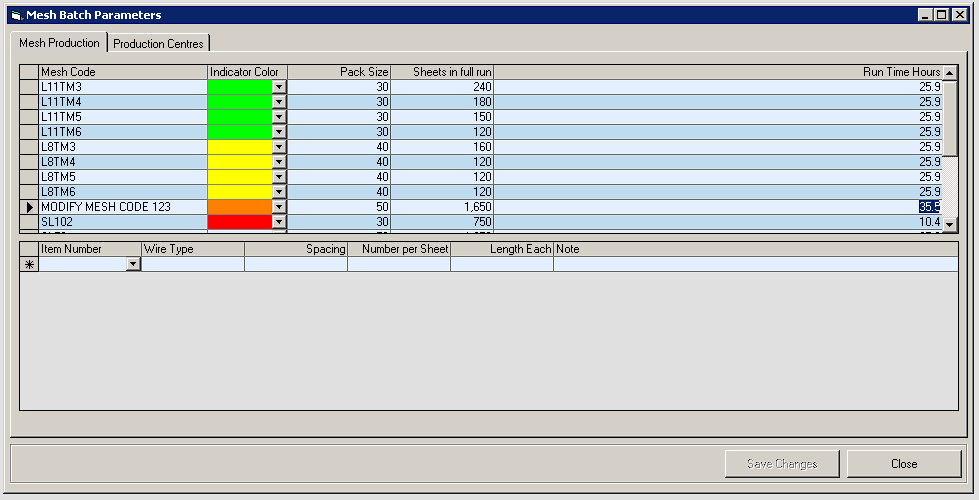Click the Run Time Hours column header
The height and width of the screenshot is (500, 979).
click(718, 72)
